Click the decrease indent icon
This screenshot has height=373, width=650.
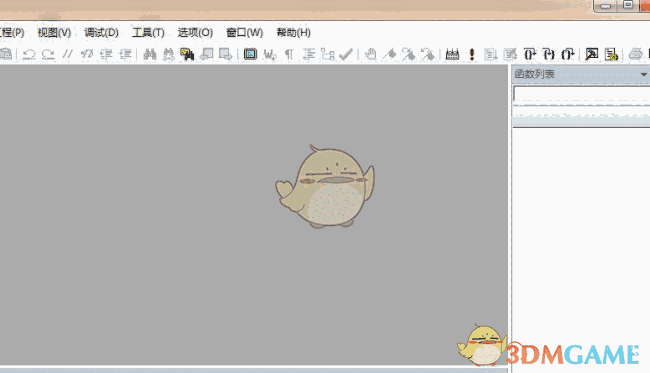pos(106,54)
